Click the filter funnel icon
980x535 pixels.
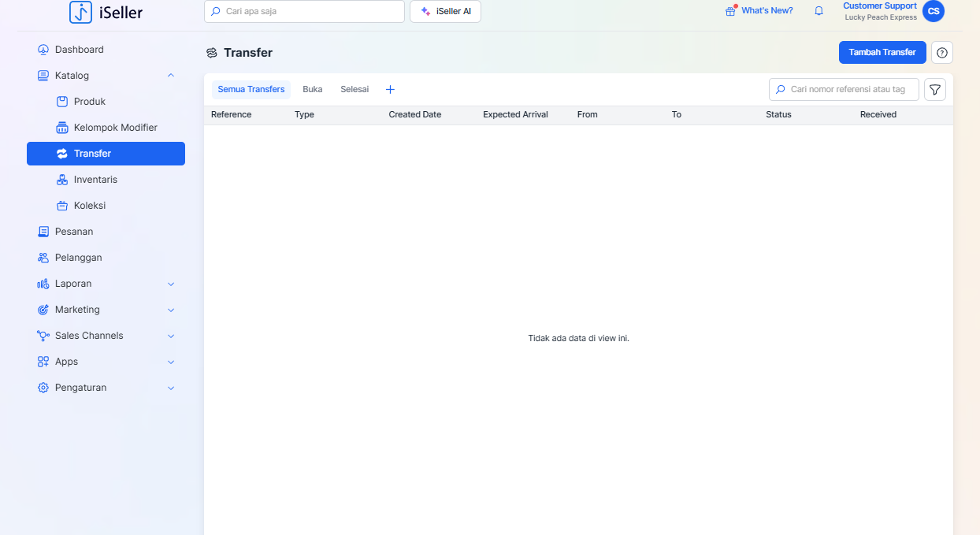(x=934, y=90)
